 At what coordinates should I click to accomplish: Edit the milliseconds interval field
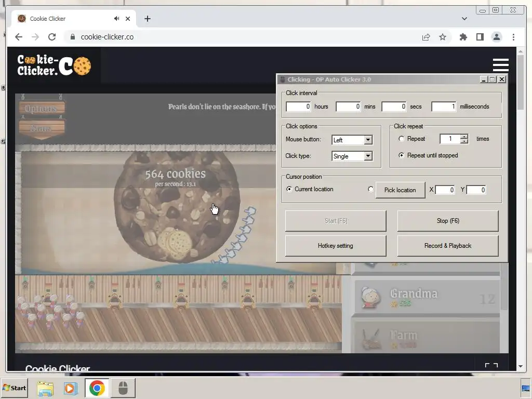pos(444,107)
